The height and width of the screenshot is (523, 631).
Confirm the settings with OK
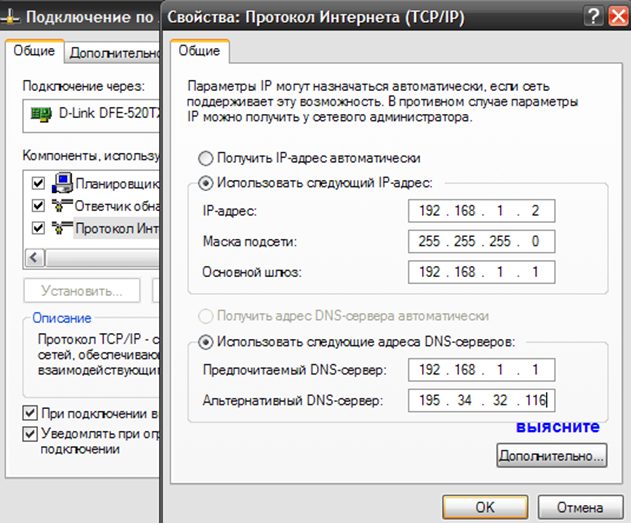click(485, 507)
